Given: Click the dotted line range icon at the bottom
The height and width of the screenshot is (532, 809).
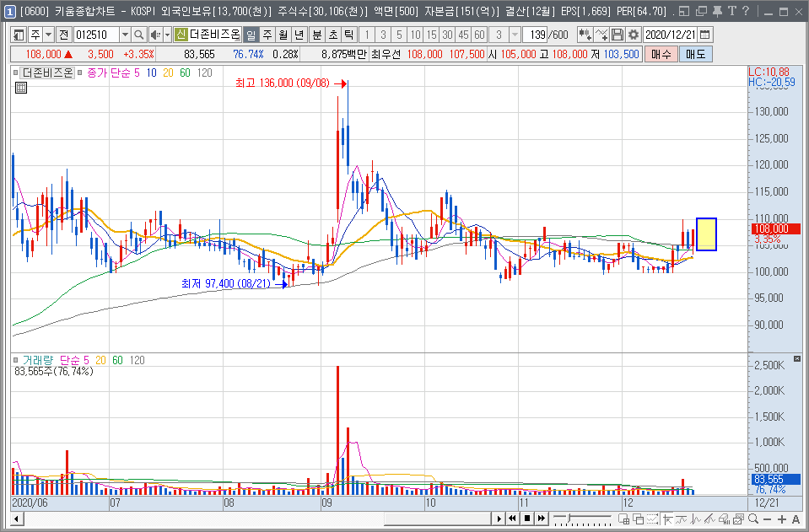Looking at the screenshot, I should click(x=652, y=519).
